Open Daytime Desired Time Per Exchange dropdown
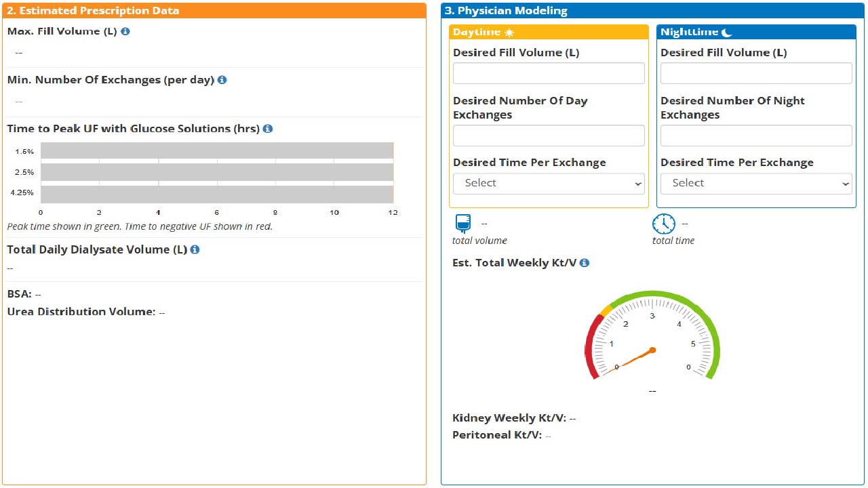Image resolution: width=868 pixels, height=488 pixels. click(549, 184)
